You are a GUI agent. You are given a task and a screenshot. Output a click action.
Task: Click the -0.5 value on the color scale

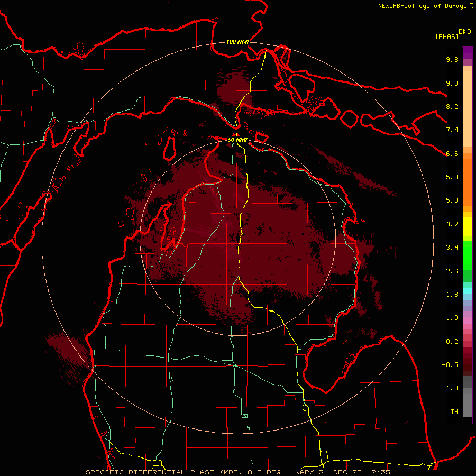(x=450, y=365)
